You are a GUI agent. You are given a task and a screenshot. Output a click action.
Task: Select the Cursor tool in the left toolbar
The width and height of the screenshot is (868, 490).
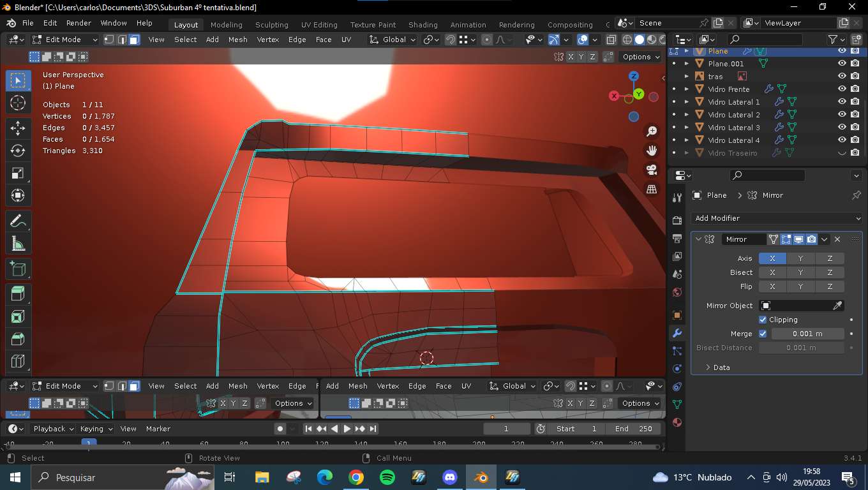(18, 103)
